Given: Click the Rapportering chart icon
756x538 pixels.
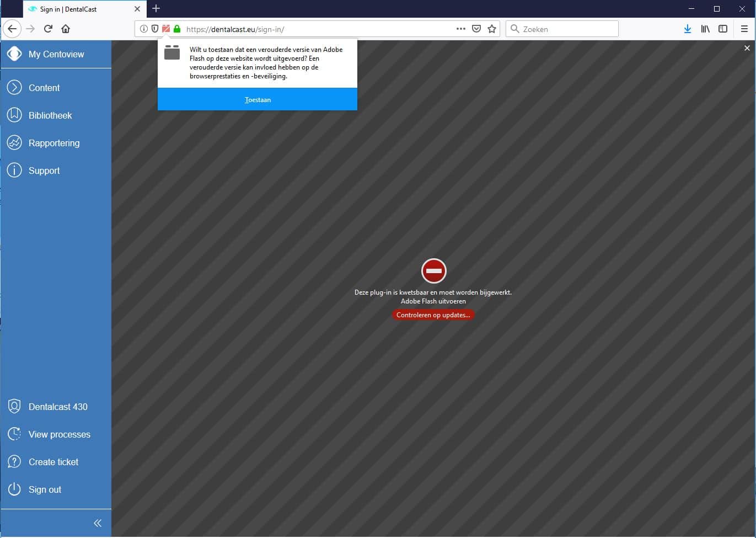Looking at the screenshot, I should coord(14,143).
